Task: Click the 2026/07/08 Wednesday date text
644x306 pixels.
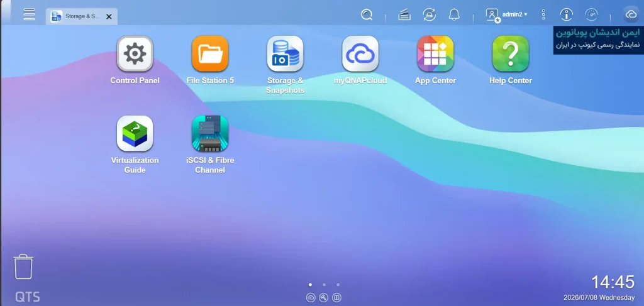Action: coord(599,297)
